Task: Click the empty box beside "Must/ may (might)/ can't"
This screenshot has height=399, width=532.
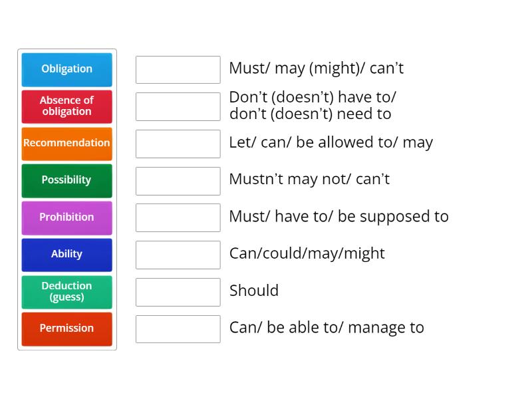Action: (x=178, y=70)
